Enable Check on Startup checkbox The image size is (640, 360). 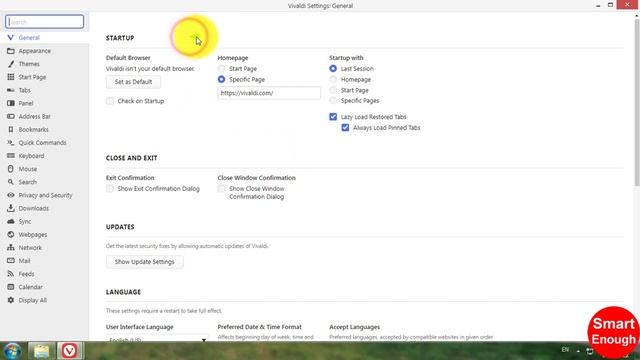tap(110, 101)
